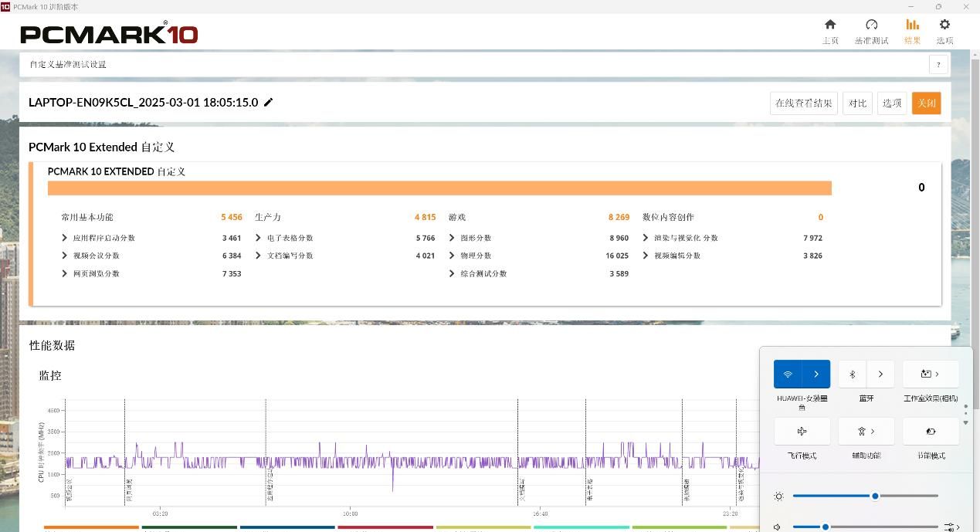Click the 监控 monitoring heading
The height and width of the screenshot is (532, 980).
pyautogui.click(x=50, y=375)
